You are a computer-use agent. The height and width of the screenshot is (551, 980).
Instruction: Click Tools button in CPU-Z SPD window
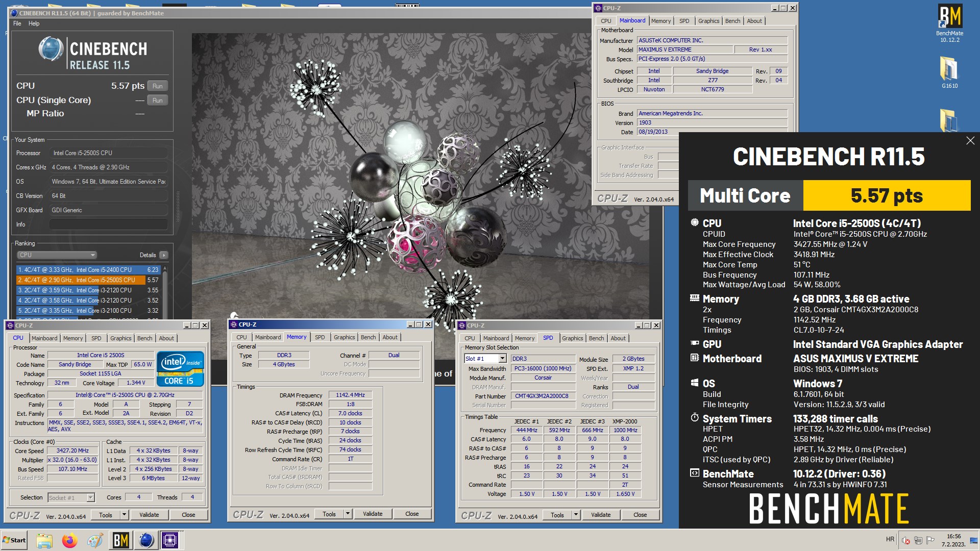557,515
